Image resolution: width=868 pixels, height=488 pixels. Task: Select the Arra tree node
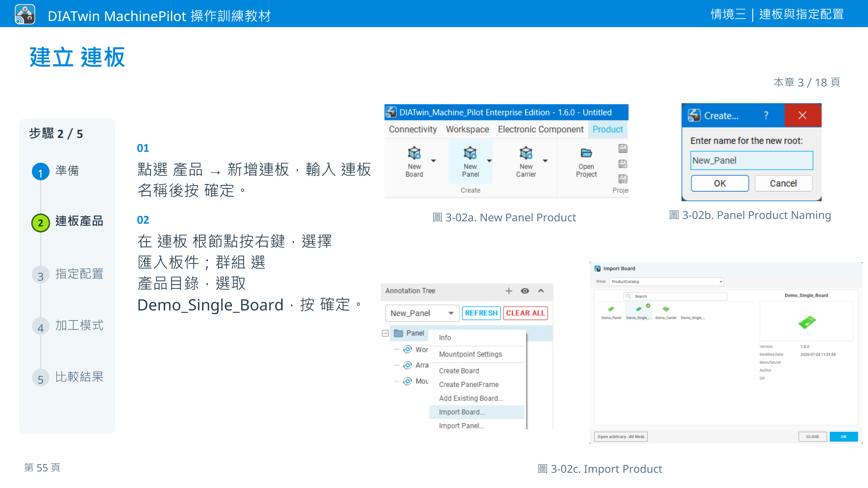pos(422,365)
